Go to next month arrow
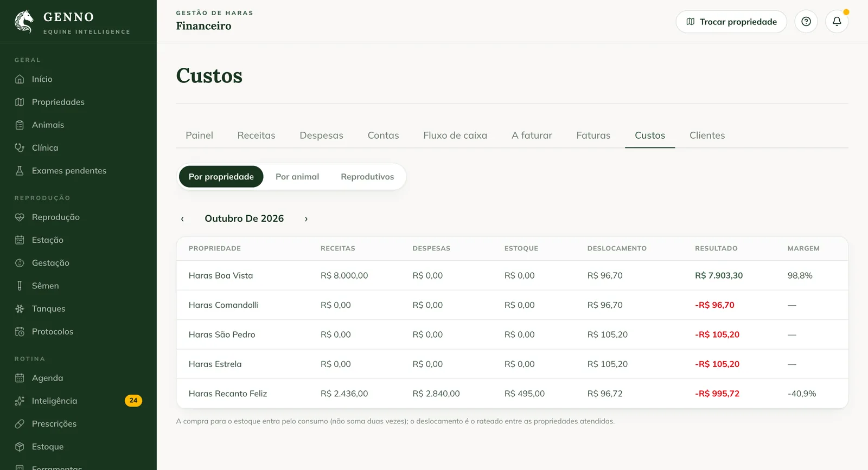The width and height of the screenshot is (868, 470). (306, 219)
